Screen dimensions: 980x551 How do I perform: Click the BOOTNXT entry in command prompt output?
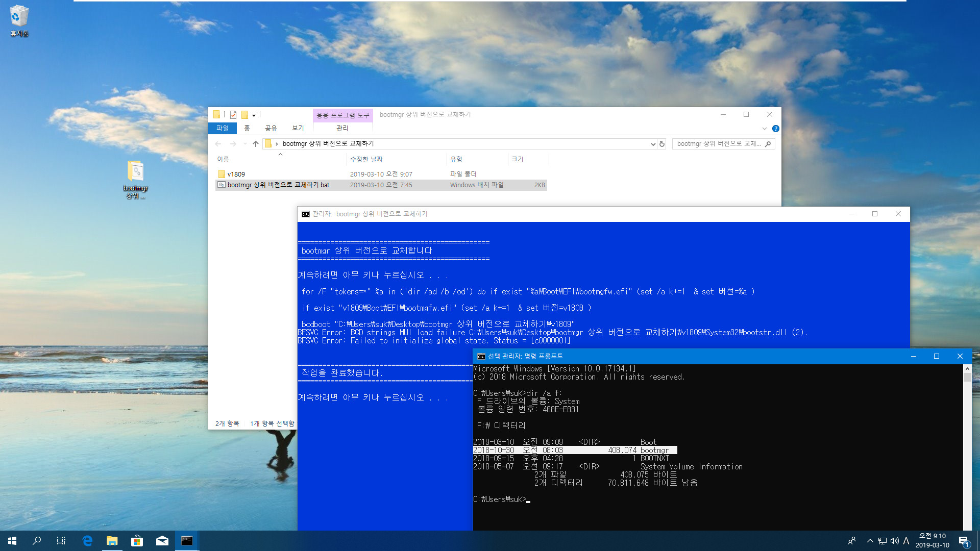coord(654,459)
